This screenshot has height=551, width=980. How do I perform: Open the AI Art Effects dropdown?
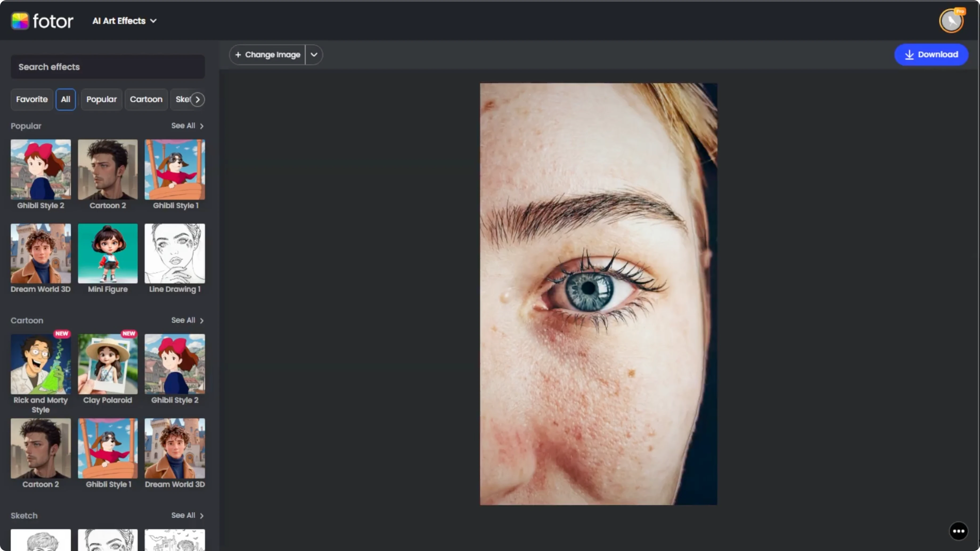click(x=124, y=21)
